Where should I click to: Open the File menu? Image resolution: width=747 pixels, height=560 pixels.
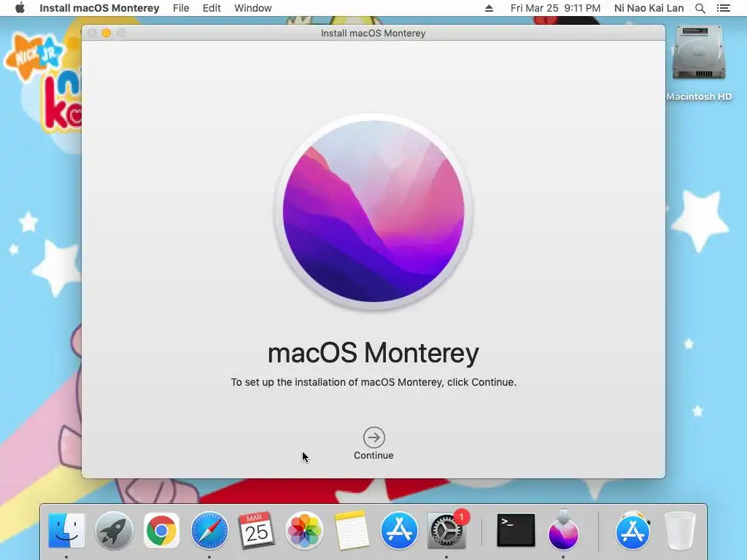point(181,8)
